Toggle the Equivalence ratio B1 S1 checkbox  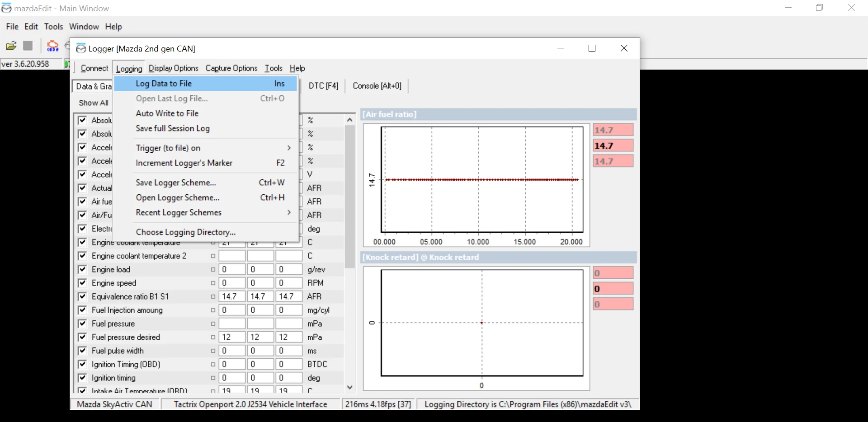pos(82,296)
